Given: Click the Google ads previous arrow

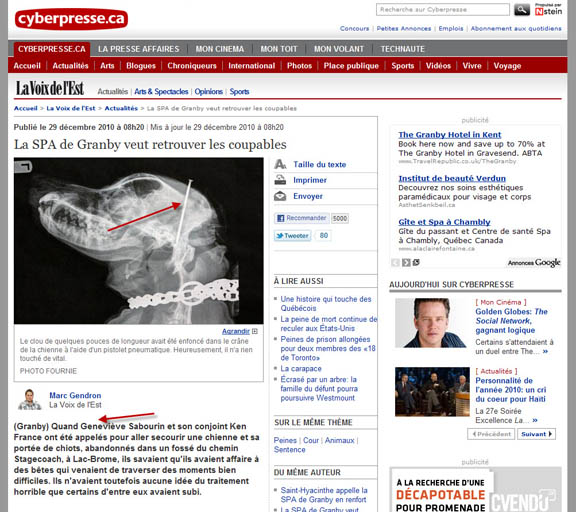Looking at the screenshot, I should [395, 263].
